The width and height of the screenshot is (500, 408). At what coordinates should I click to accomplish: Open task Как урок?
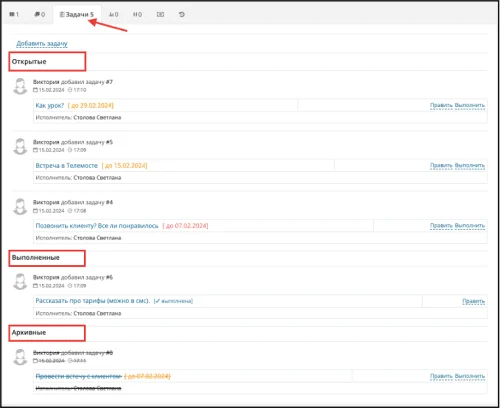pyautogui.click(x=49, y=105)
